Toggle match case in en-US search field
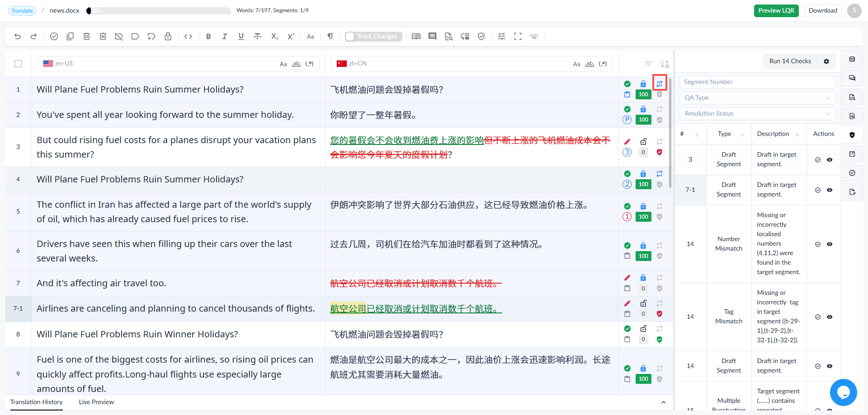The image size is (868, 415). [x=283, y=64]
